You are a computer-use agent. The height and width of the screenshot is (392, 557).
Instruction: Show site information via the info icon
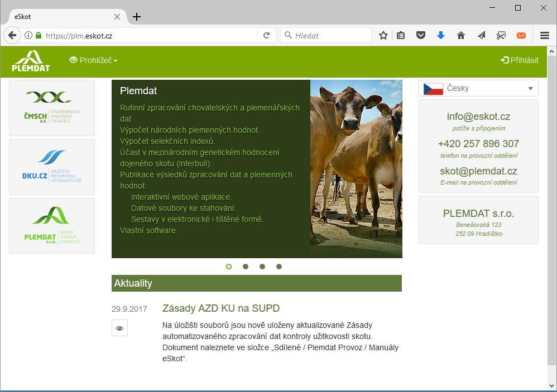click(28, 36)
